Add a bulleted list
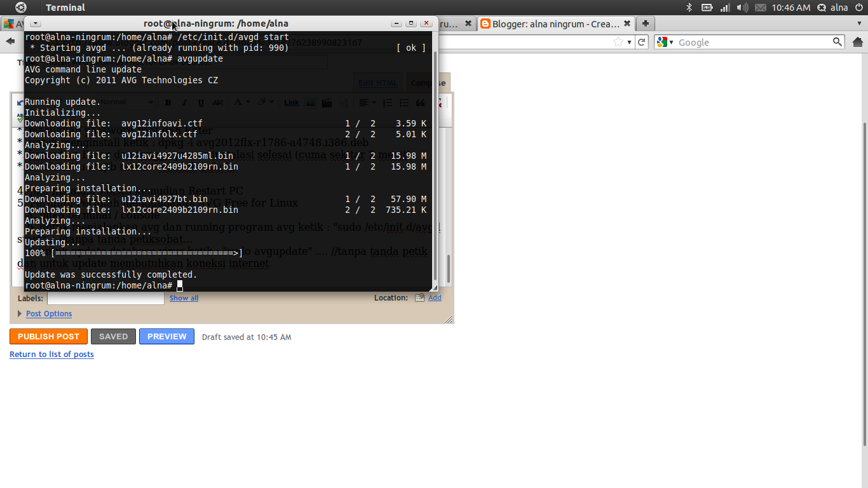The height and width of the screenshot is (488, 868). click(x=404, y=102)
